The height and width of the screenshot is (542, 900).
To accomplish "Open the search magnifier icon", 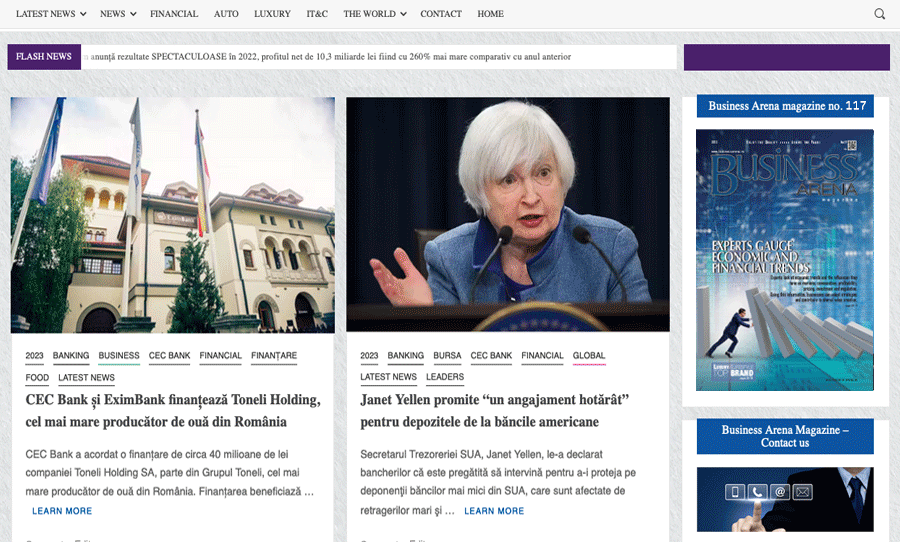I will click(x=879, y=14).
